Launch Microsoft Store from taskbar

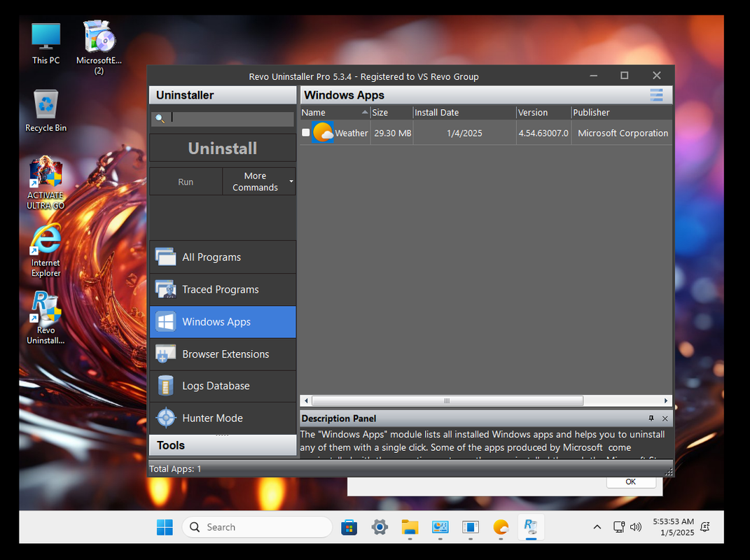(349, 527)
